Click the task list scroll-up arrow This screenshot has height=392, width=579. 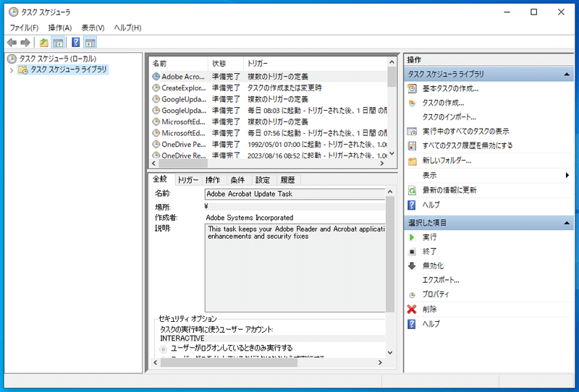point(392,61)
